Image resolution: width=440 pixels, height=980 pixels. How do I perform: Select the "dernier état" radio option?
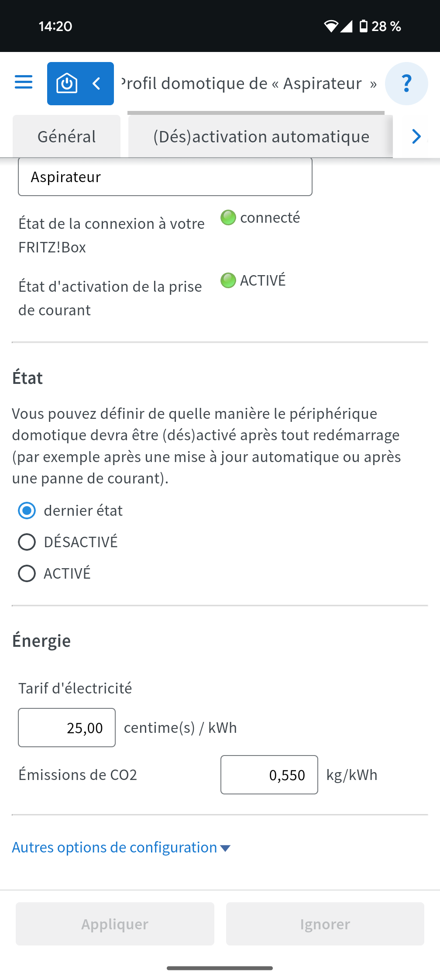click(x=27, y=511)
